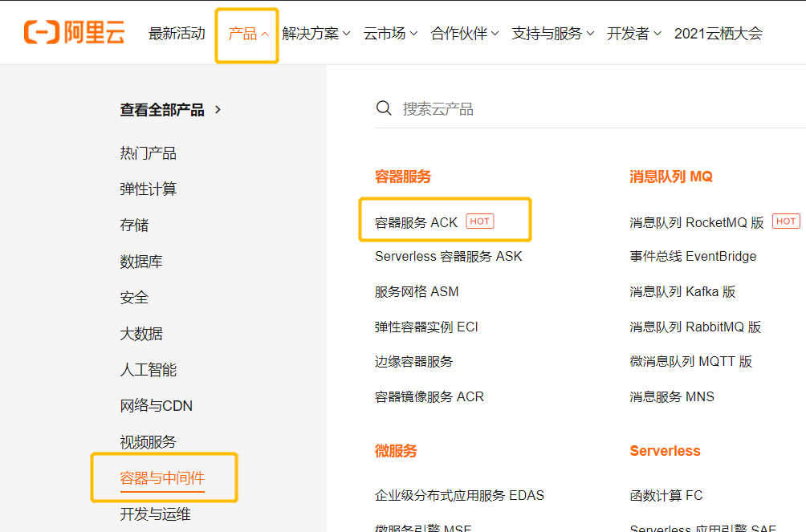This screenshot has width=806, height=532.
Task: Select 数据库 category
Action: tap(141, 261)
